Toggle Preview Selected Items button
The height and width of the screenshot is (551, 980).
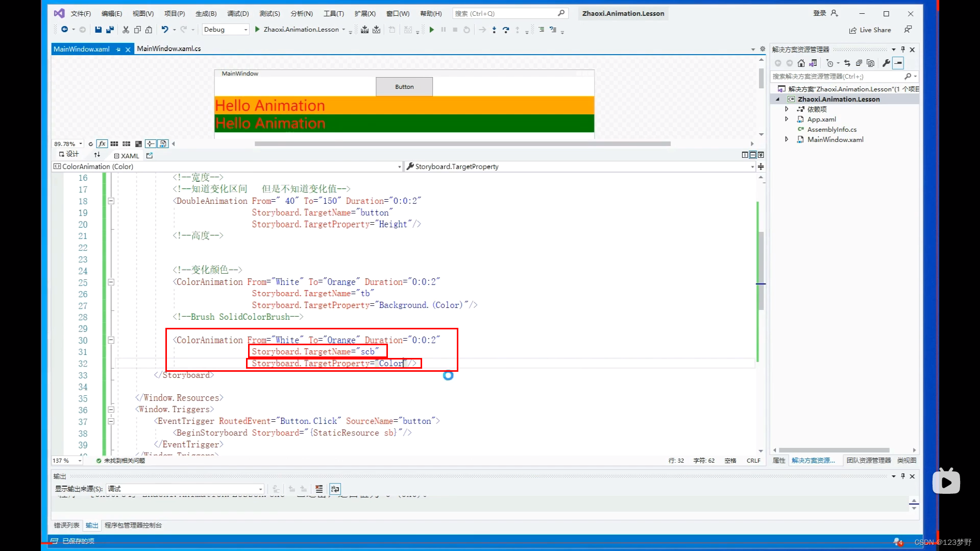898,63
